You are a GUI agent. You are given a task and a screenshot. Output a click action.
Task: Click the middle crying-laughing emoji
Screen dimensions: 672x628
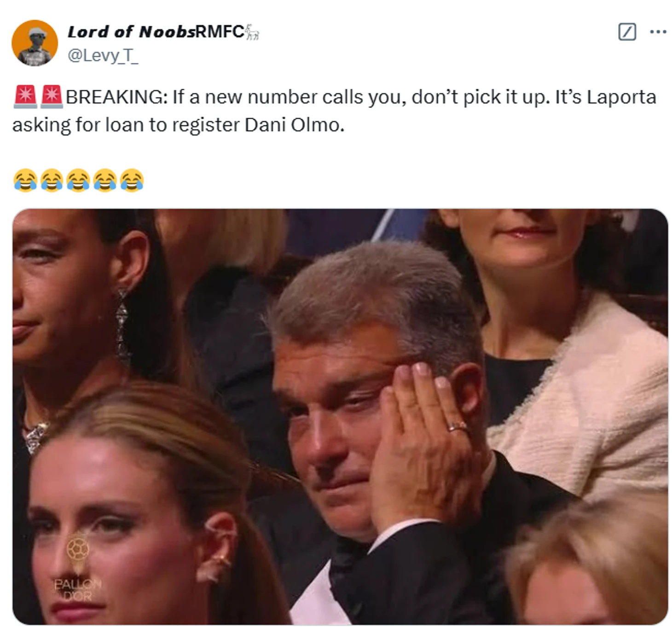pyautogui.click(x=78, y=180)
